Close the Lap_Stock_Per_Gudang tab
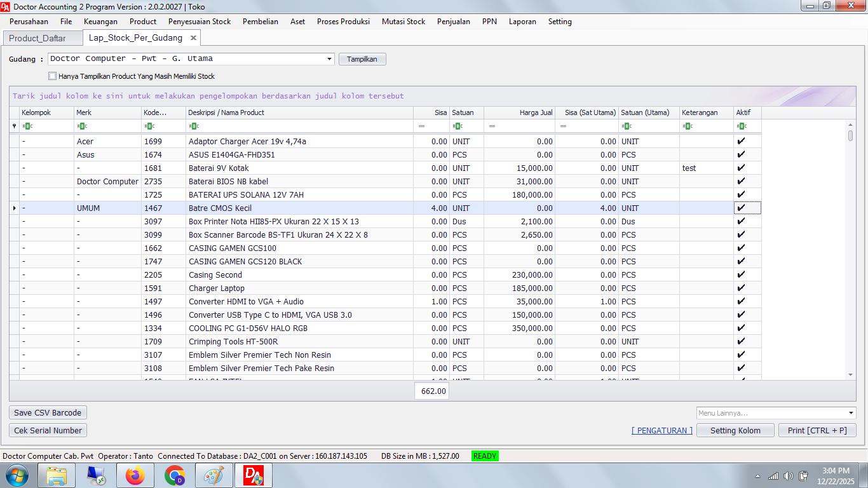 coord(193,38)
